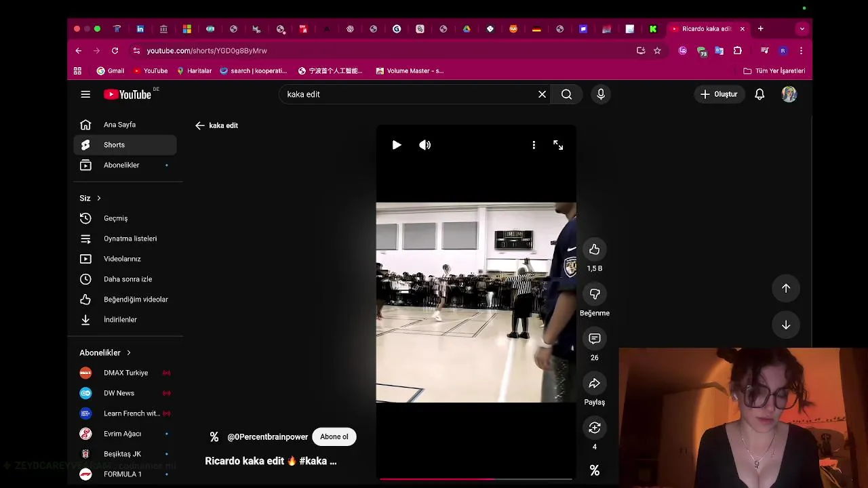Open YouTube notifications bell
868x488 pixels.
click(759, 94)
